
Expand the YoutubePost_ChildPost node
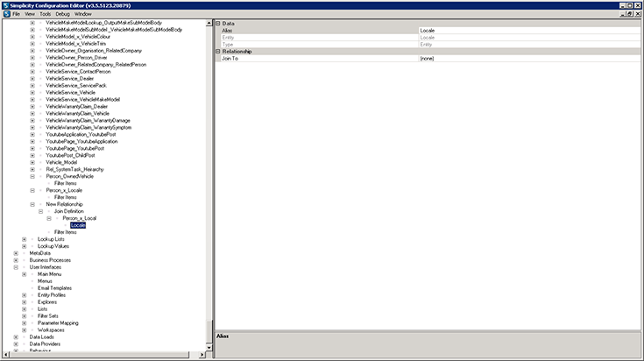pos(32,156)
